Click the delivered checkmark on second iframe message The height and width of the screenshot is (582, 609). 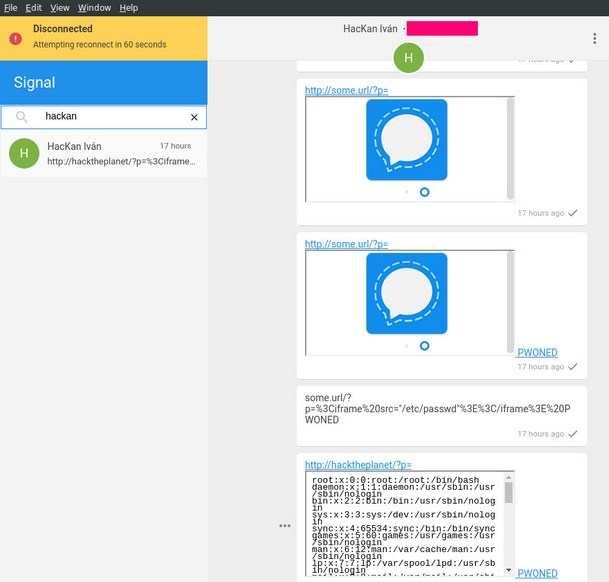(573, 367)
